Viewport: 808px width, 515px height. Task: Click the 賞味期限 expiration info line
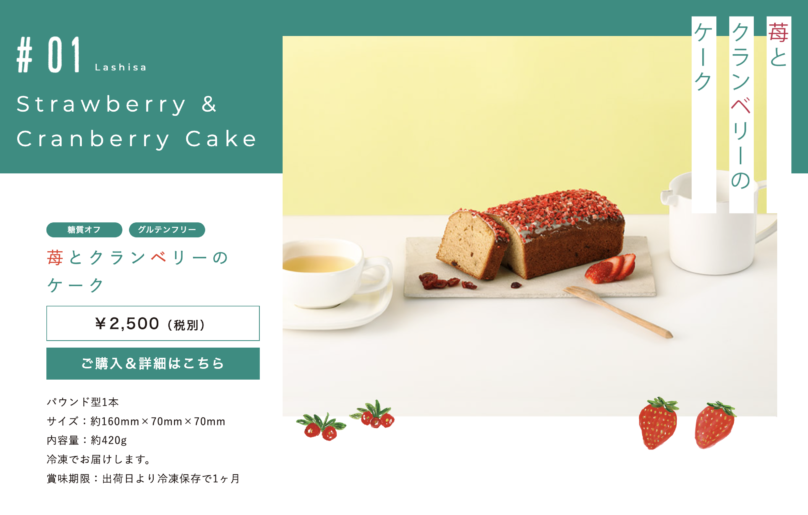coord(143,478)
